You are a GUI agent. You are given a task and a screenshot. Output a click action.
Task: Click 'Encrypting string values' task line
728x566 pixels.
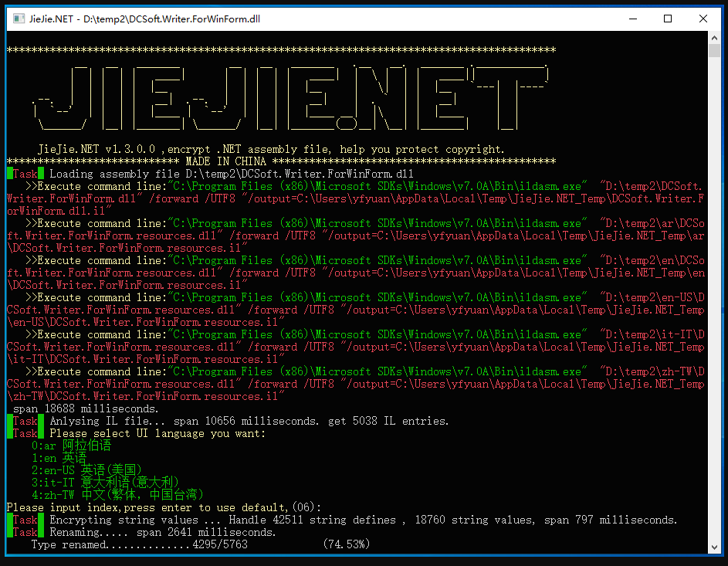tap(342, 520)
